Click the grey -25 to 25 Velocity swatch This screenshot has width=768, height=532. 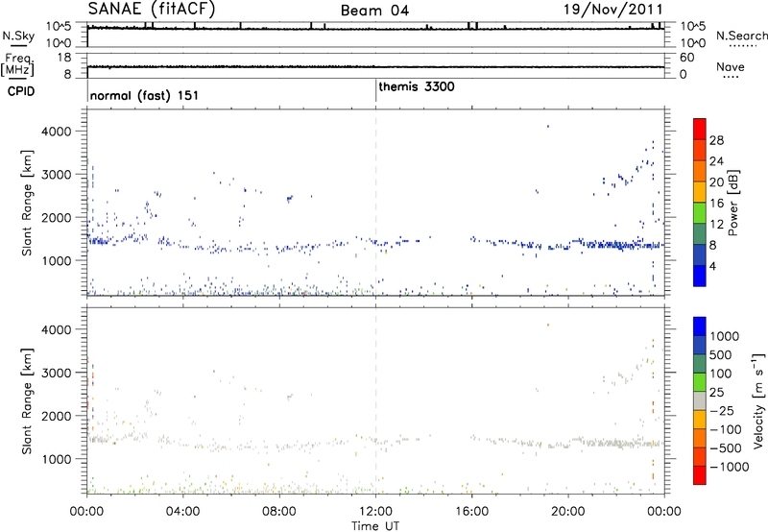click(x=700, y=400)
